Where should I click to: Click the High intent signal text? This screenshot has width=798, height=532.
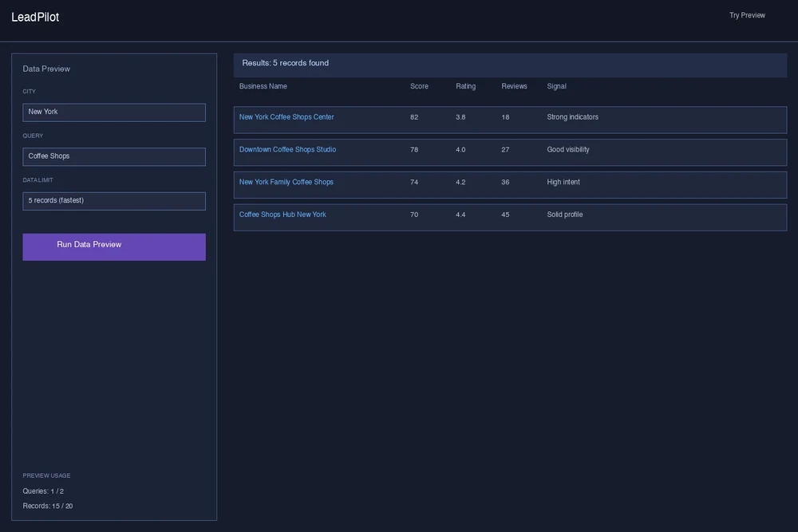(x=563, y=182)
